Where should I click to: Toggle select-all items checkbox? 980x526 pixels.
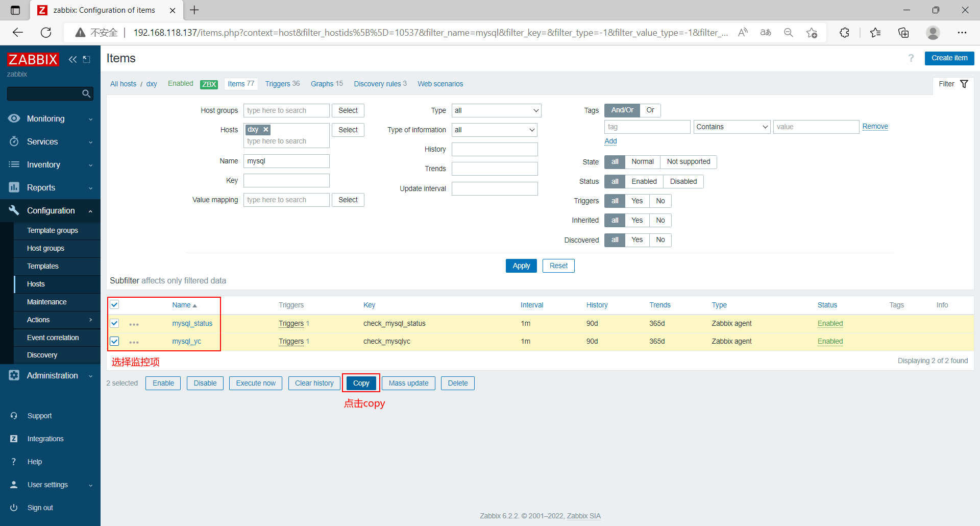click(114, 305)
